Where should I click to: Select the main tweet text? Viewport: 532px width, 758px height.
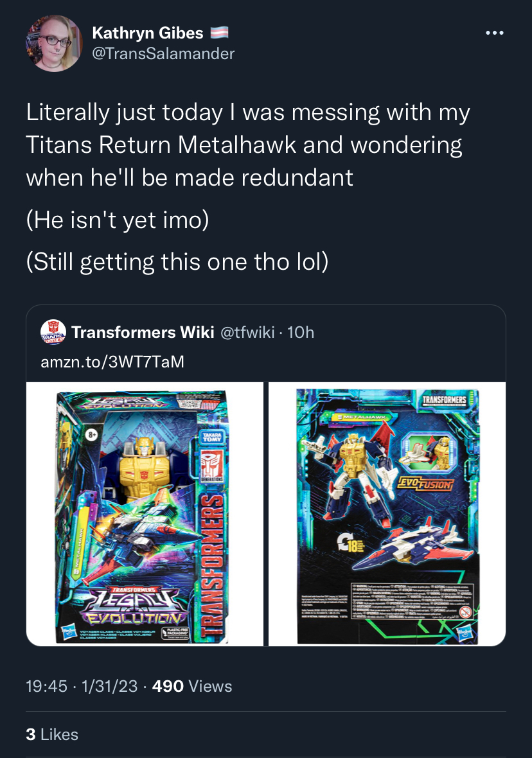pyautogui.click(x=248, y=145)
